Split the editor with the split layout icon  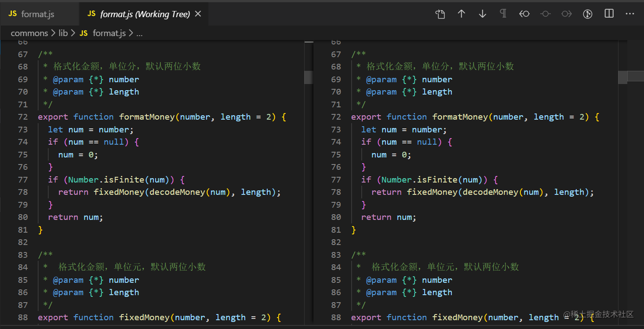pyautogui.click(x=609, y=14)
